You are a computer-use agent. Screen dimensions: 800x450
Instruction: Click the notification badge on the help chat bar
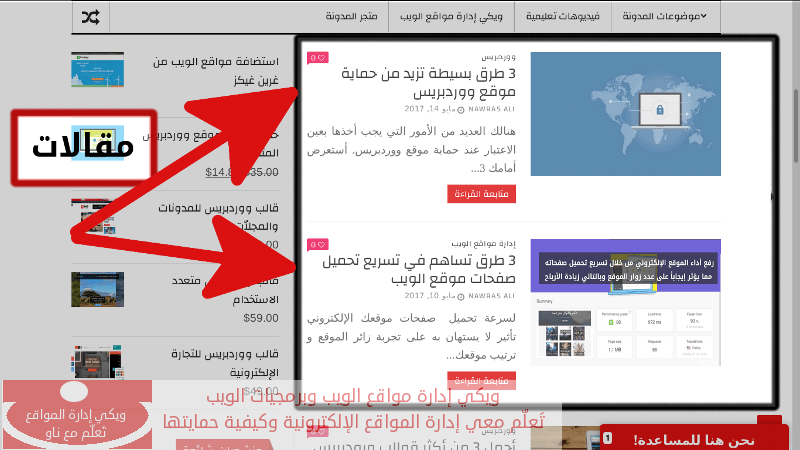(606, 438)
